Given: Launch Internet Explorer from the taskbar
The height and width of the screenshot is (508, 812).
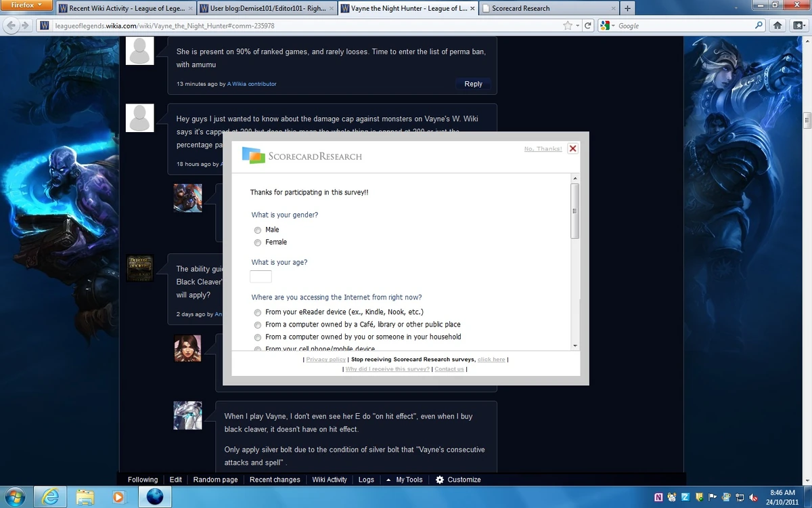Looking at the screenshot, I should (x=51, y=496).
